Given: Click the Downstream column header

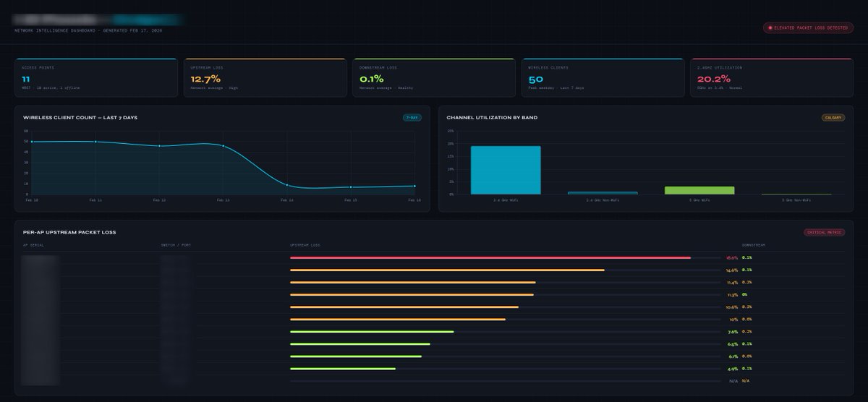Looking at the screenshot, I should coord(753,245).
